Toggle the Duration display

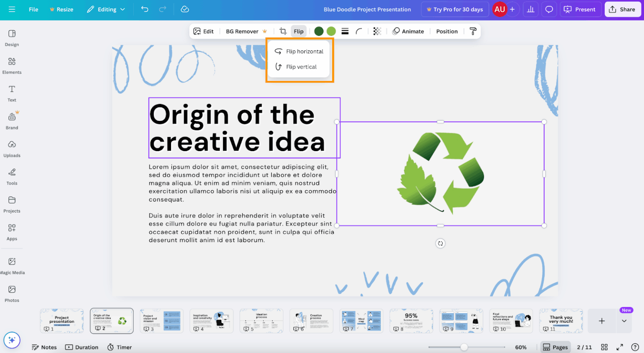coord(82,347)
